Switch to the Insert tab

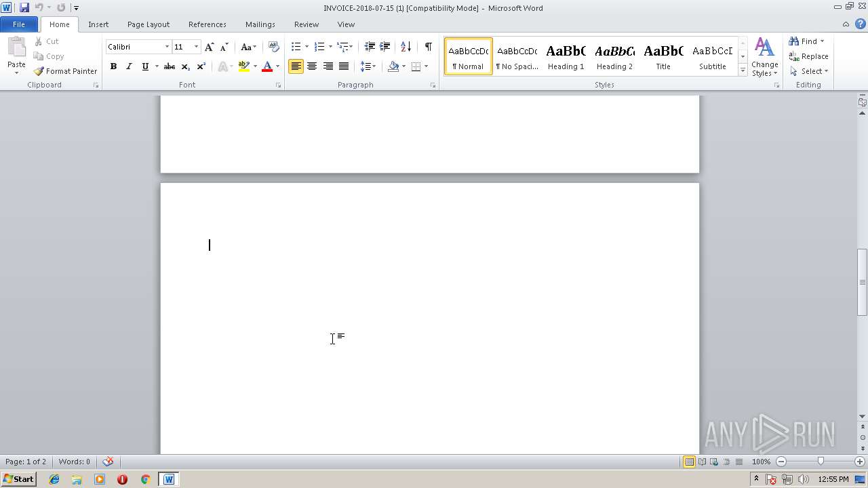98,24
